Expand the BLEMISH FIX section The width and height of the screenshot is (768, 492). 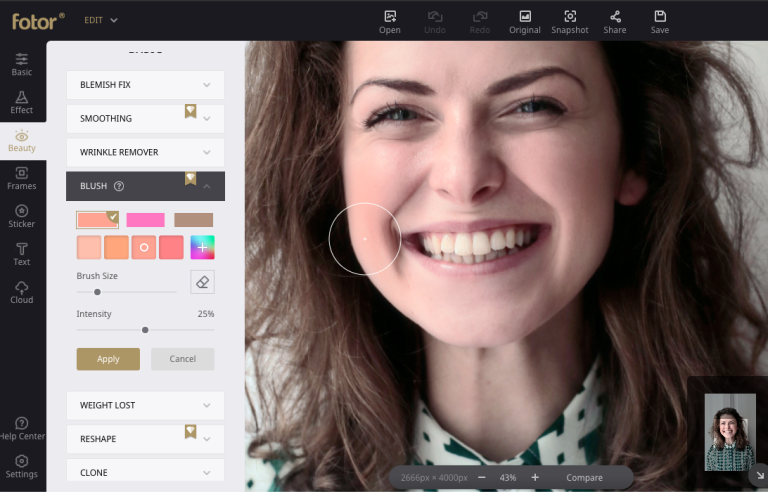coord(145,85)
